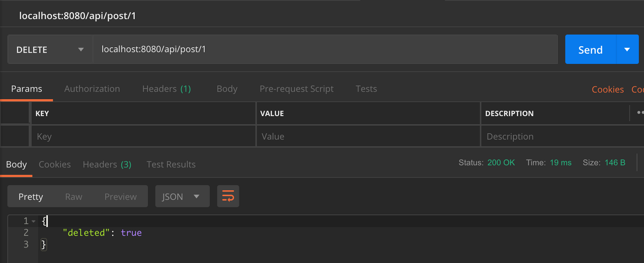Viewport: 644px width, 263px height.
Task: Open the request Headers (1) tab
Action: (167, 89)
